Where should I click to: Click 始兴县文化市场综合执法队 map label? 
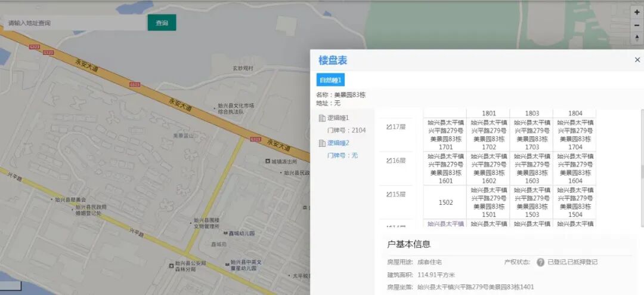tap(236, 109)
